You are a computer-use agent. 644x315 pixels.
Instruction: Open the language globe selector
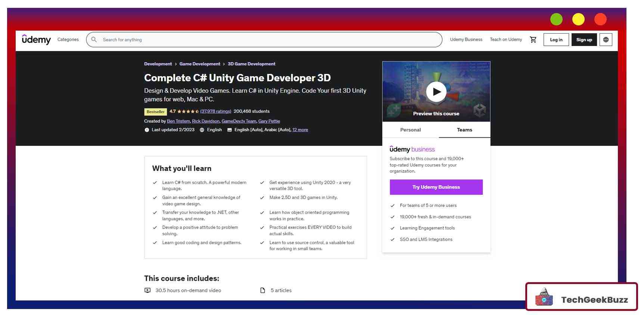click(606, 40)
